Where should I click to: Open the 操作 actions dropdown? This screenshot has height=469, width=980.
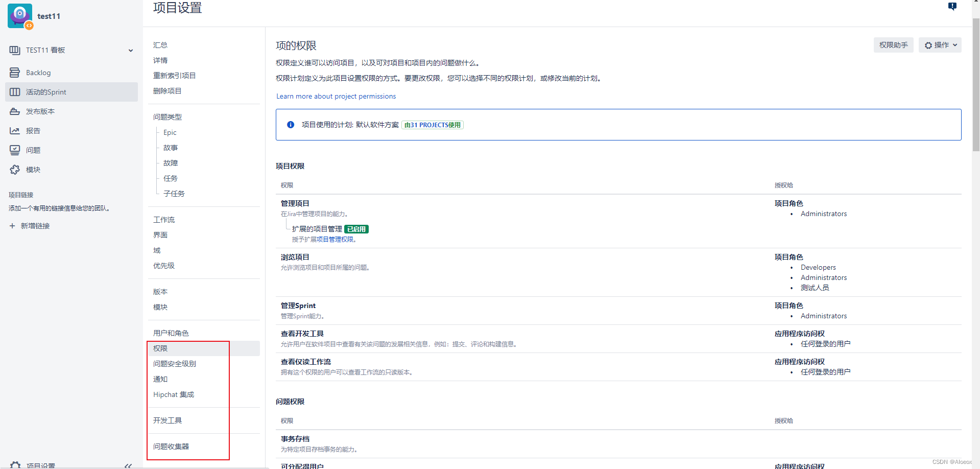pyautogui.click(x=940, y=45)
